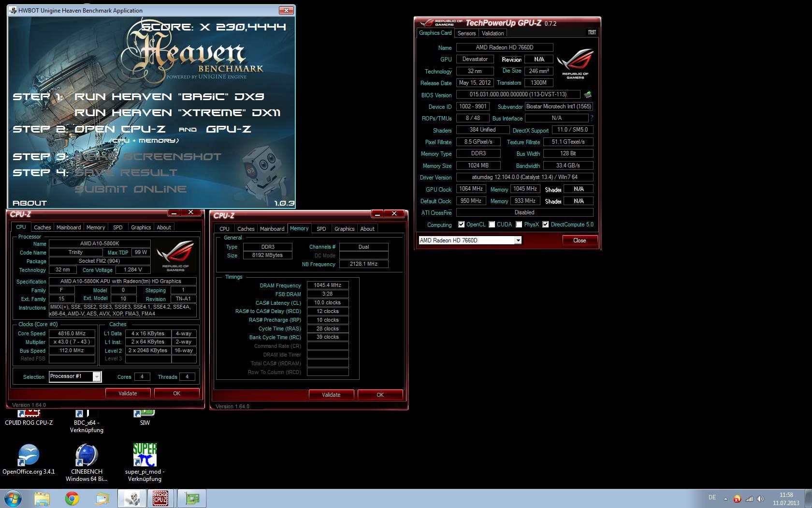Click Open CPU-Z in the Heaven window
The height and width of the screenshot is (508, 812).
(120, 129)
